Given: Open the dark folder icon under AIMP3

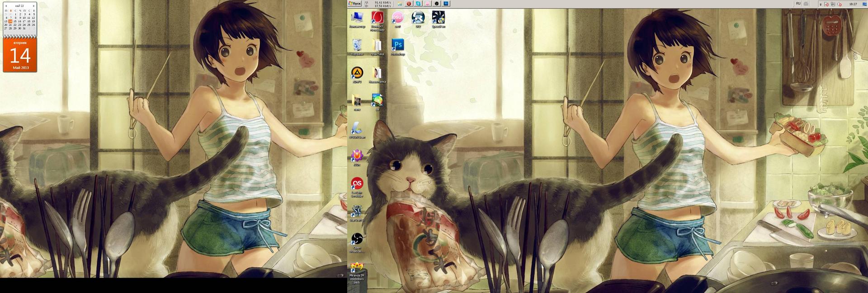Looking at the screenshot, I should [357, 103].
